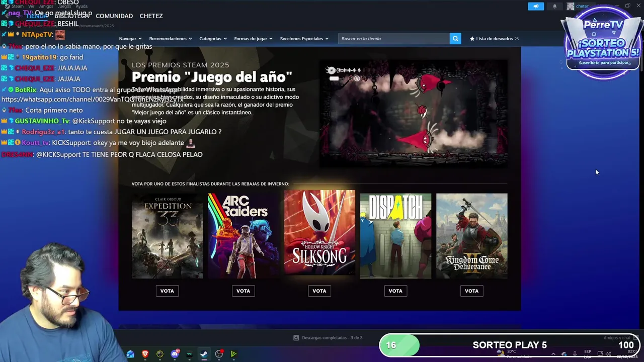This screenshot has width=644, height=362.
Task: Go to the COMUNIDAD tab
Action: [x=114, y=16]
